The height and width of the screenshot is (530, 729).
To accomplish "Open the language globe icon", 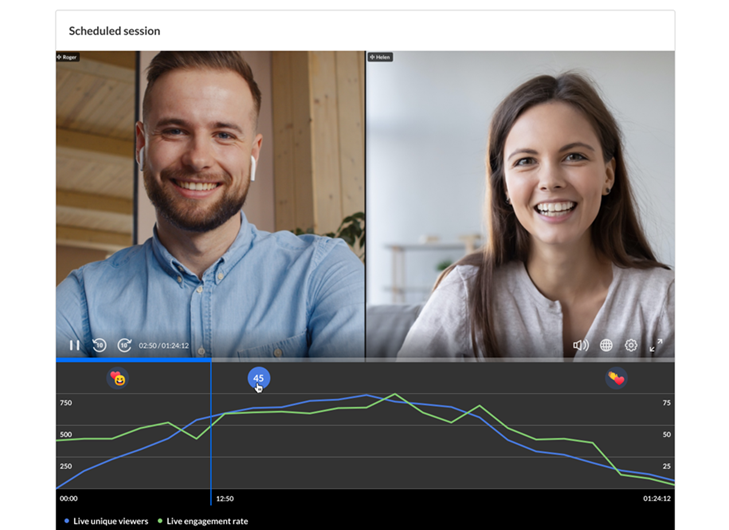I will (x=606, y=345).
